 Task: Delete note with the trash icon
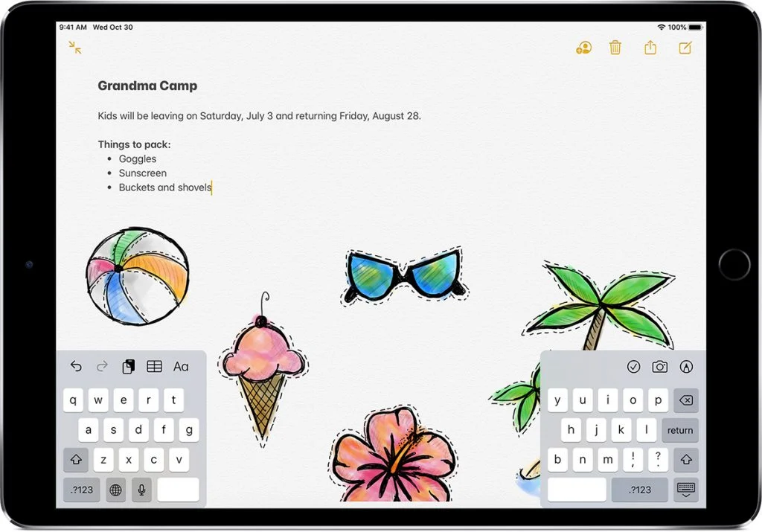[615, 48]
